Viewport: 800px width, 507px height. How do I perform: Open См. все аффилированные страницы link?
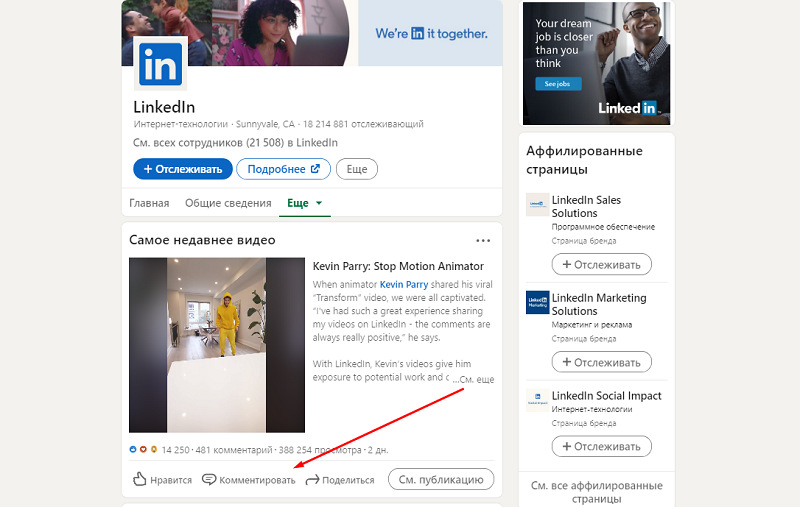coord(596,492)
